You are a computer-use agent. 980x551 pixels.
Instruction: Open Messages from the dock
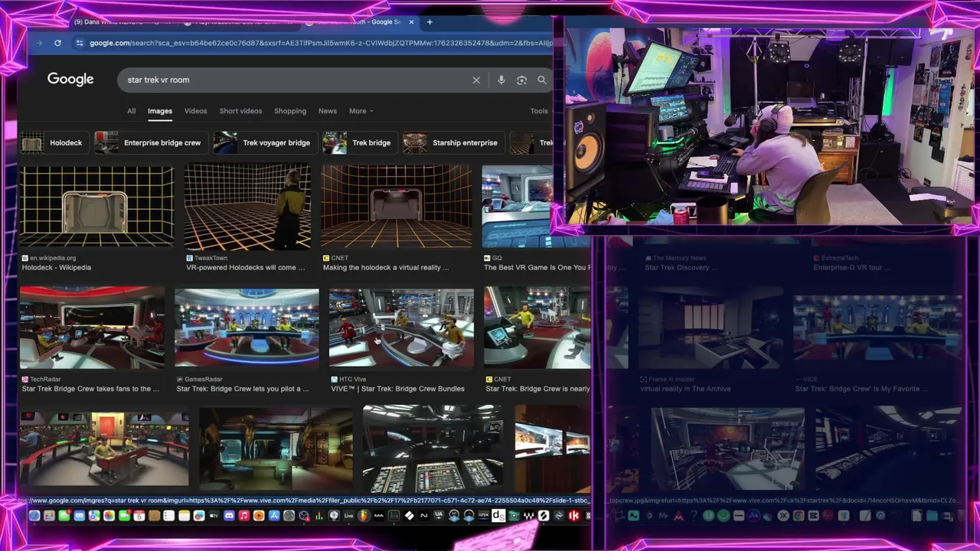(x=64, y=516)
